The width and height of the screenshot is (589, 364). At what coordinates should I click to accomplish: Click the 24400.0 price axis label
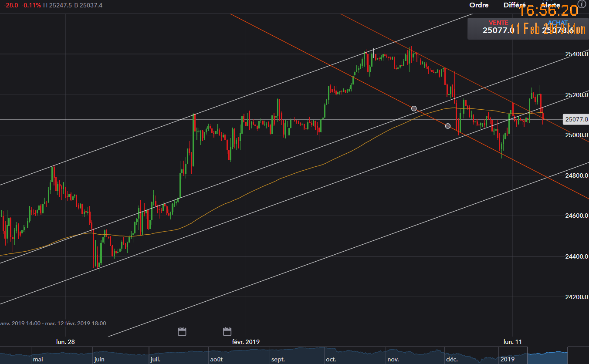click(577, 256)
